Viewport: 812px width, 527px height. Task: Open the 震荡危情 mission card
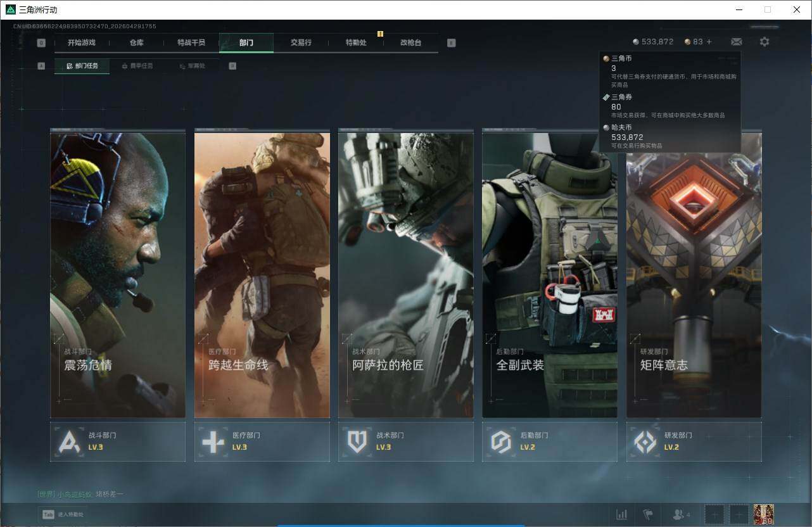point(118,276)
